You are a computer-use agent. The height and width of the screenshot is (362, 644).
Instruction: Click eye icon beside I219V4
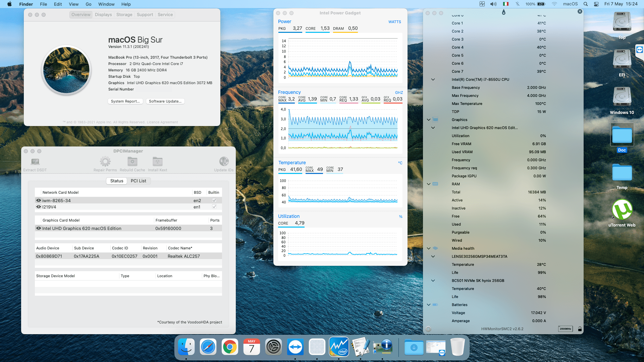tap(39, 207)
